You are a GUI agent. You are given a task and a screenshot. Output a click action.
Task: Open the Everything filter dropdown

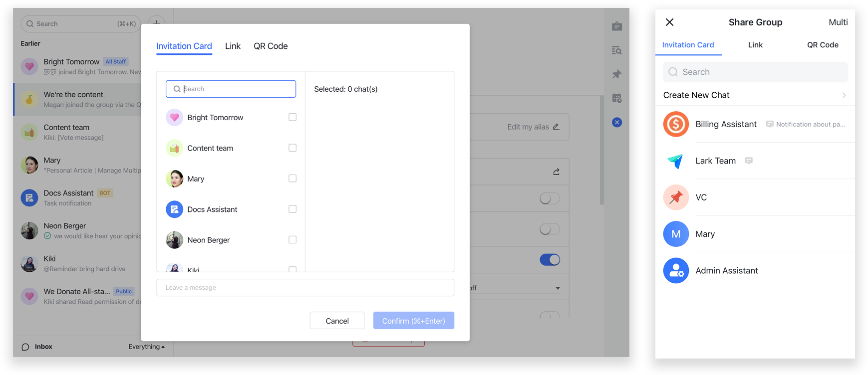coord(146,347)
